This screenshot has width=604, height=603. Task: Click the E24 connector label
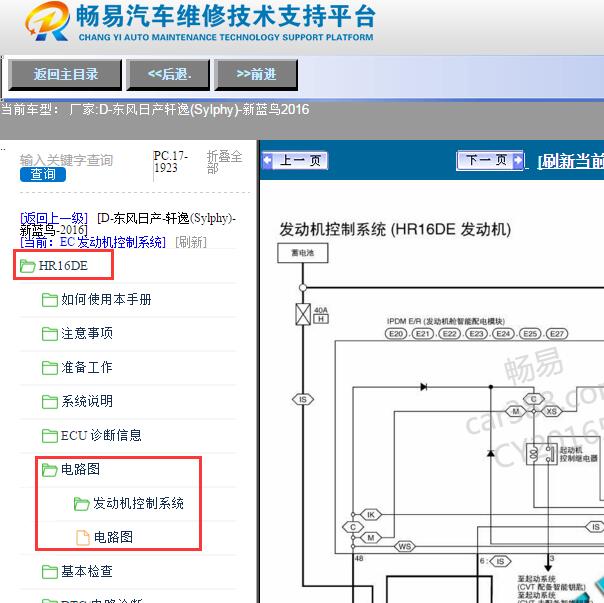503,334
